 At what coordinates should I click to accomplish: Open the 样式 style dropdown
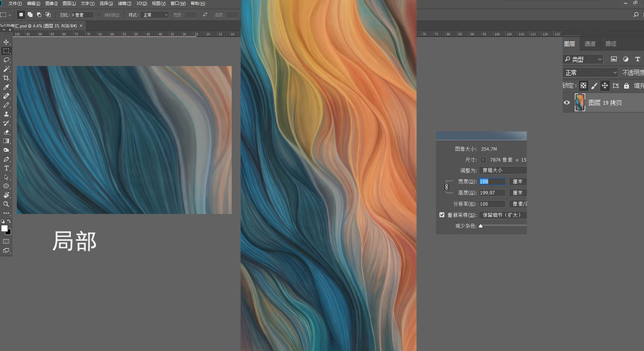point(155,15)
